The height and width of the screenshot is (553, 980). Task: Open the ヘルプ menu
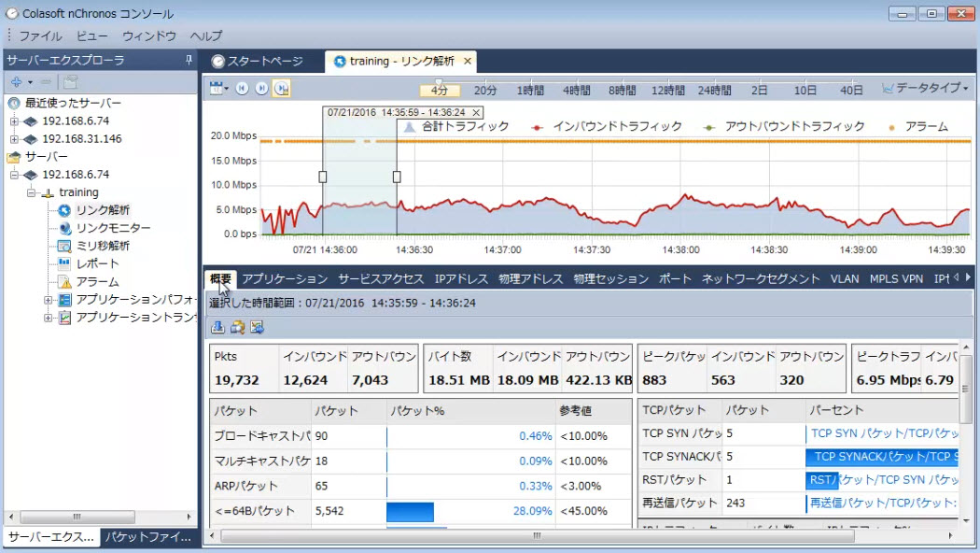pos(206,36)
